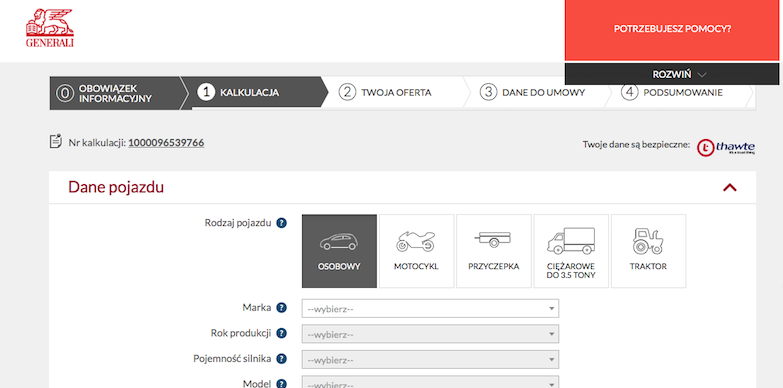The height and width of the screenshot is (388, 783).
Task: Open help tooltip for Rok produkcji
Action: pyautogui.click(x=282, y=333)
